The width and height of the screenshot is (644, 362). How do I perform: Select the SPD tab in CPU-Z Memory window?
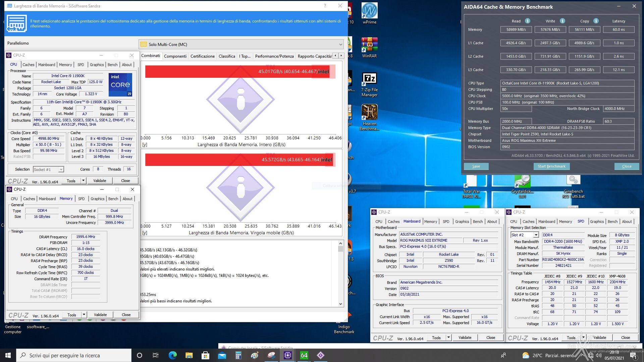pos(82,199)
